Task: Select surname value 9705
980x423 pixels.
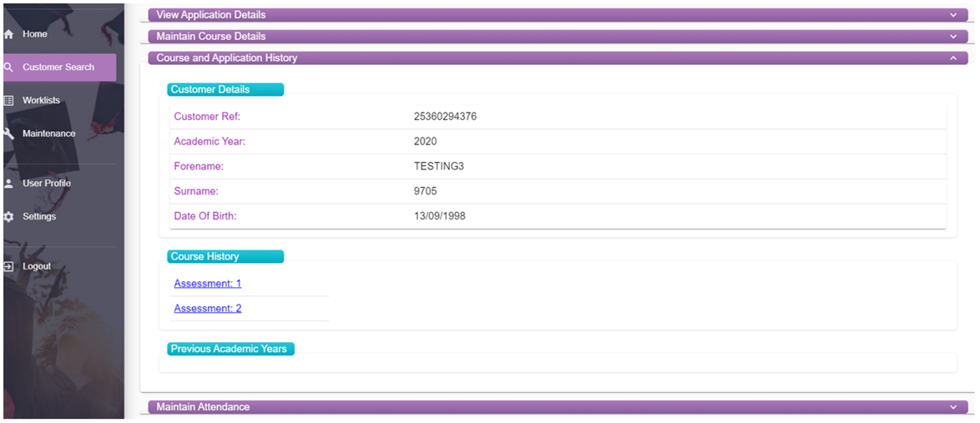Action: tap(425, 192)
